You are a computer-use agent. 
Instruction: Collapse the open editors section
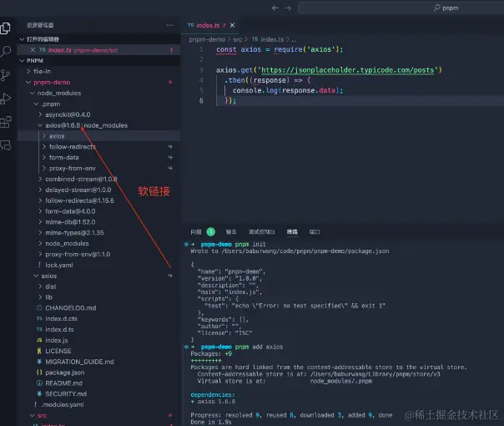[98, 39]
